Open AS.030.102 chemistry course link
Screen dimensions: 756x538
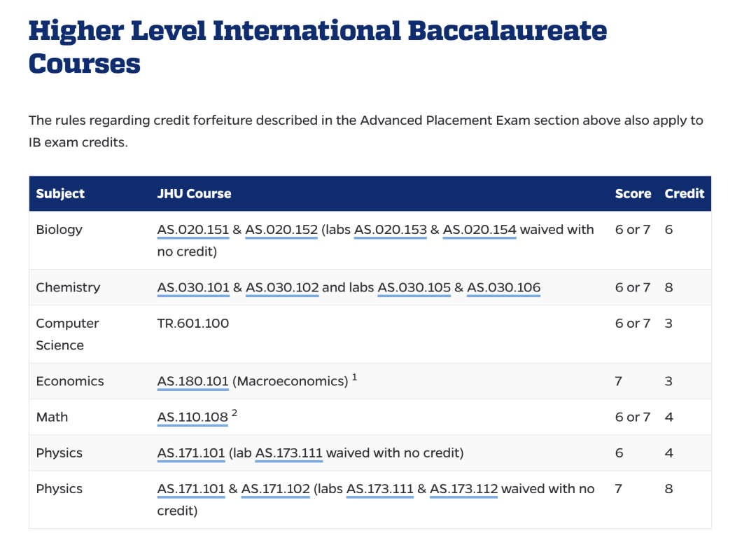pyautogui.click(x=283, y=288)
